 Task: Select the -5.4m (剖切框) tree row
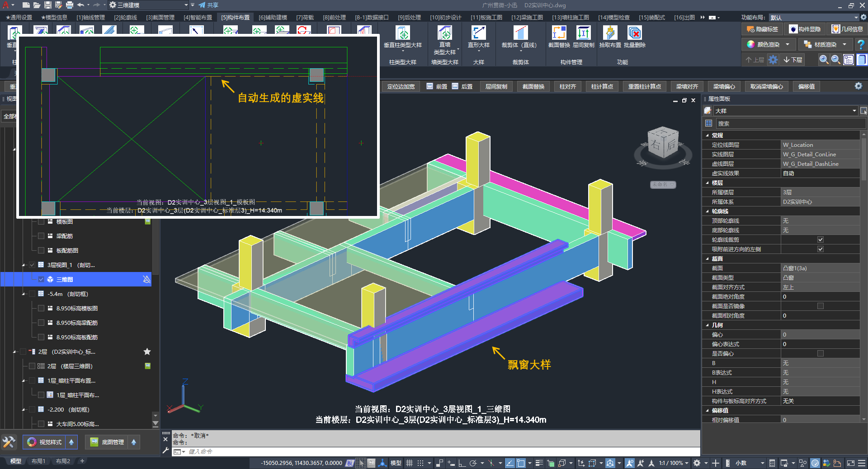tap(77, 294)
